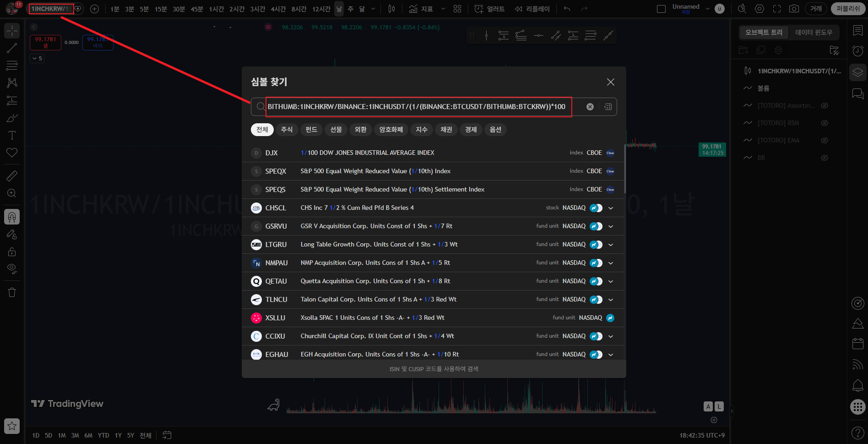
Task: Expand the NMPAU result row
Action: [x=611, y=263]
